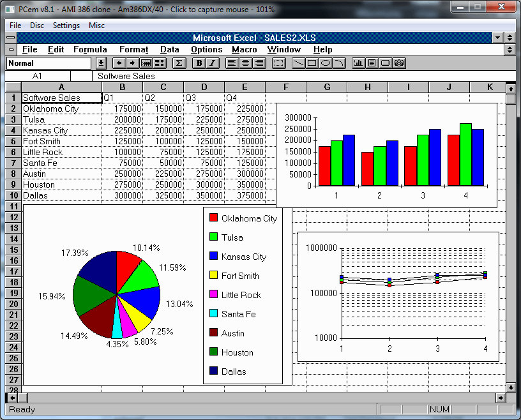Click the Excel minimize down-arrow in title bar
Screen dimensions: 521x420
[x=498, y=38]
